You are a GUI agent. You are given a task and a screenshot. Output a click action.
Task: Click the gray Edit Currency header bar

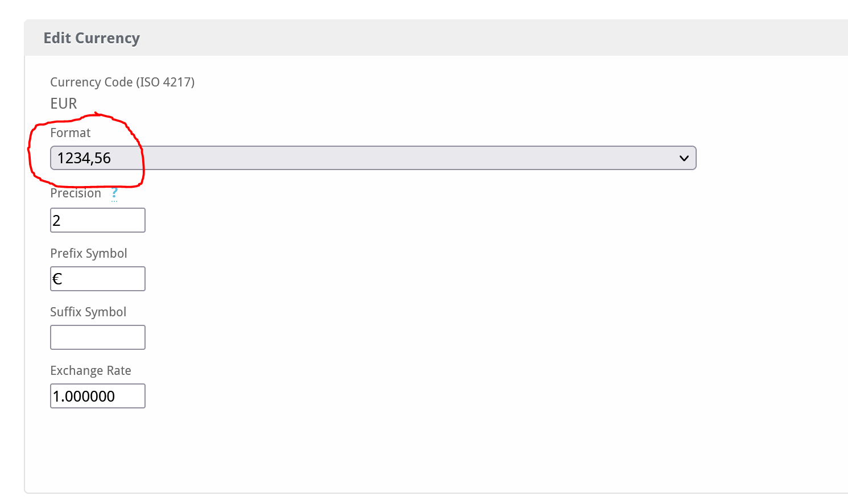[436, 38]
